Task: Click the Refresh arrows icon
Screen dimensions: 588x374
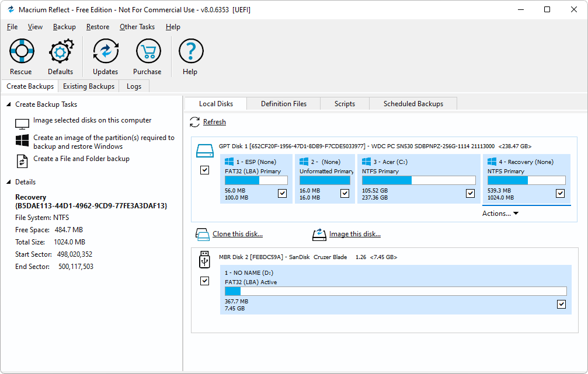Action: coord(195,122)
